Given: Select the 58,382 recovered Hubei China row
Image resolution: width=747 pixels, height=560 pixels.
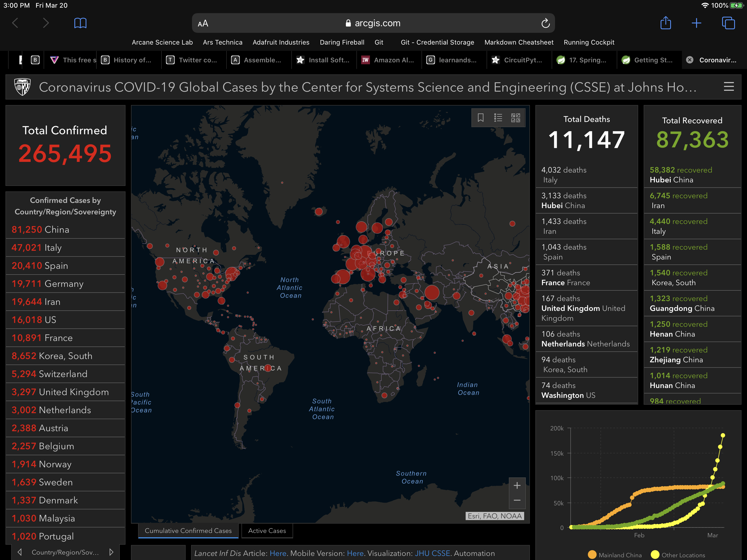Looking at the screenshot, I should coord(692,175).
